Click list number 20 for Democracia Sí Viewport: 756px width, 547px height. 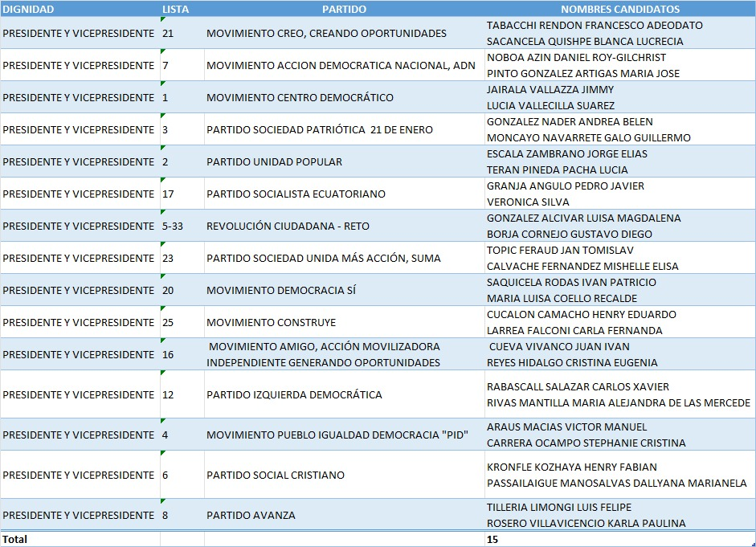[168, 290]
